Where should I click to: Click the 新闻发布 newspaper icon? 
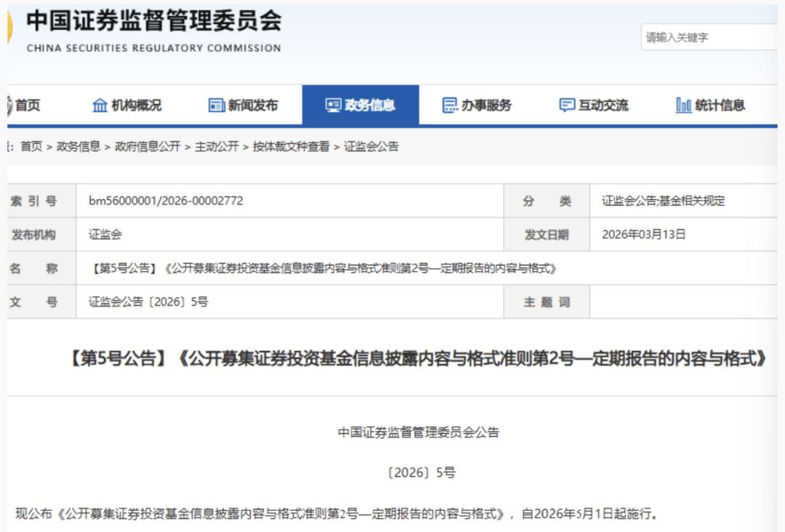click(217, 105)
